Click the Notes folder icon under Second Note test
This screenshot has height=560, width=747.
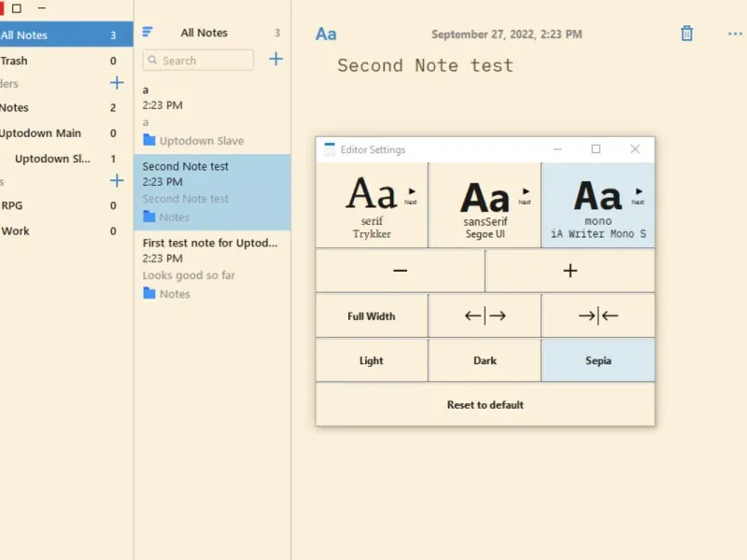coord(149,217)
